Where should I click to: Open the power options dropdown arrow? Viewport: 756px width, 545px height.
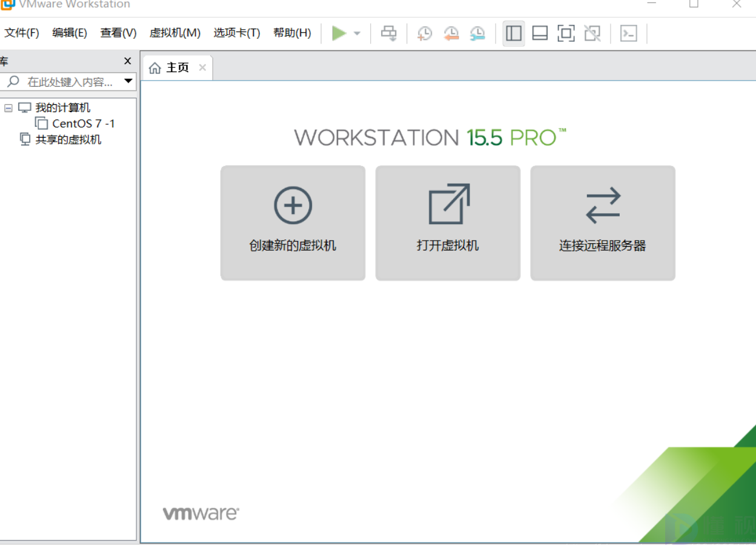pyautogui.click(x=357, y=33)
